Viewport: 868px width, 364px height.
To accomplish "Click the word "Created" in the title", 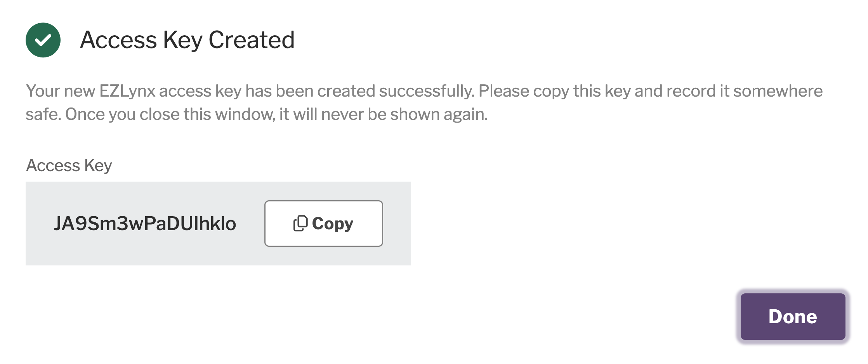I will (252, 40).
